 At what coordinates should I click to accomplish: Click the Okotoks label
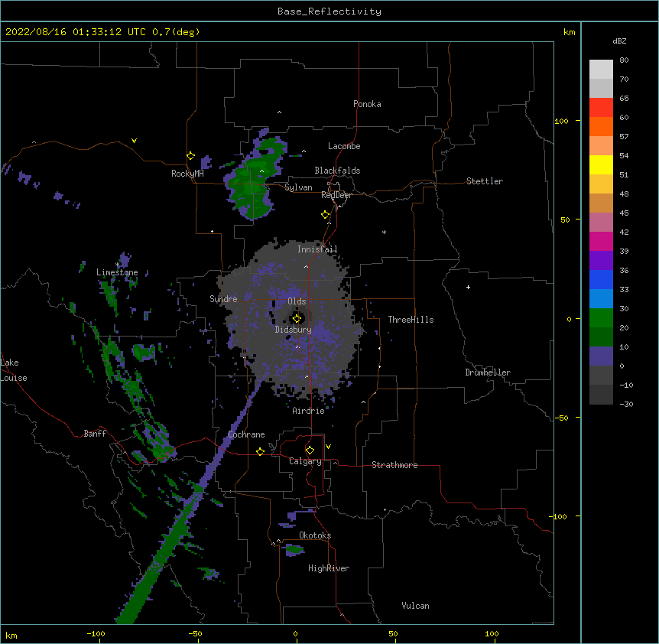(x=315, y=535)
